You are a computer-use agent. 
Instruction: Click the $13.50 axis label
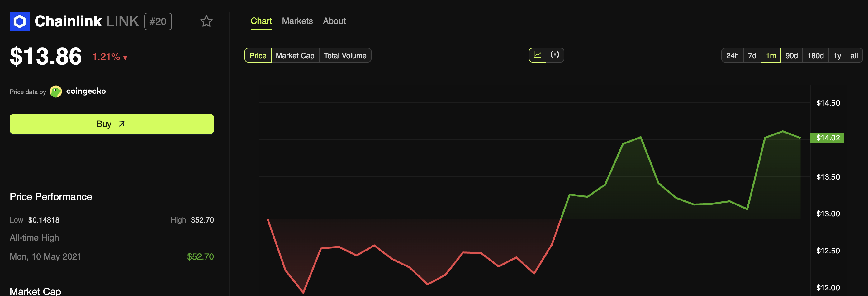[828, 177]
